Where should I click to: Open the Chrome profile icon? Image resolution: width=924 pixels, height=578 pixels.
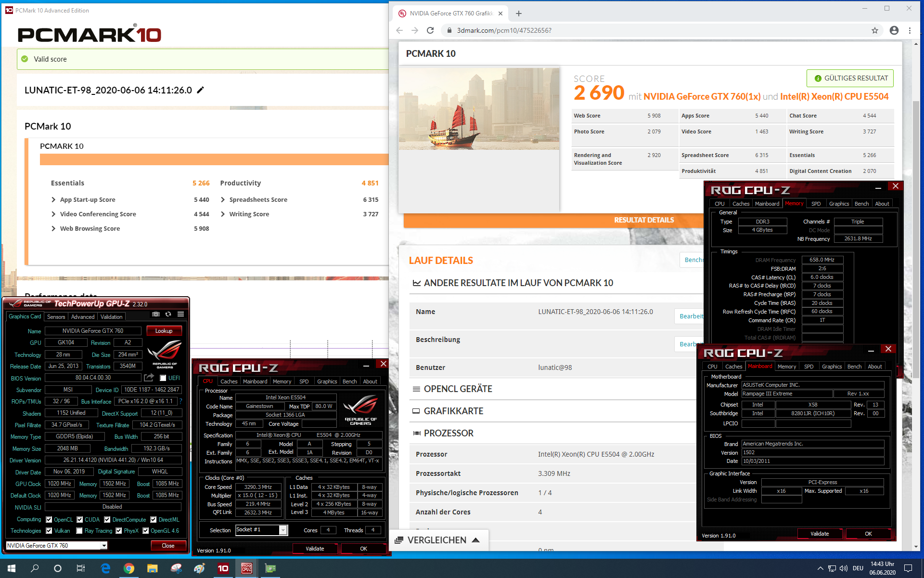tap(894, 30)
